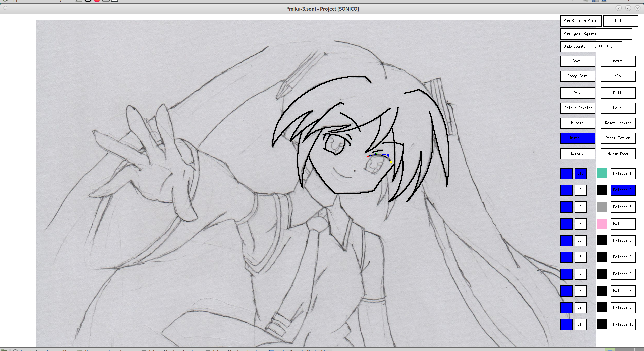Select Palette 5
644x351 pixels.
tap(623, 240)
